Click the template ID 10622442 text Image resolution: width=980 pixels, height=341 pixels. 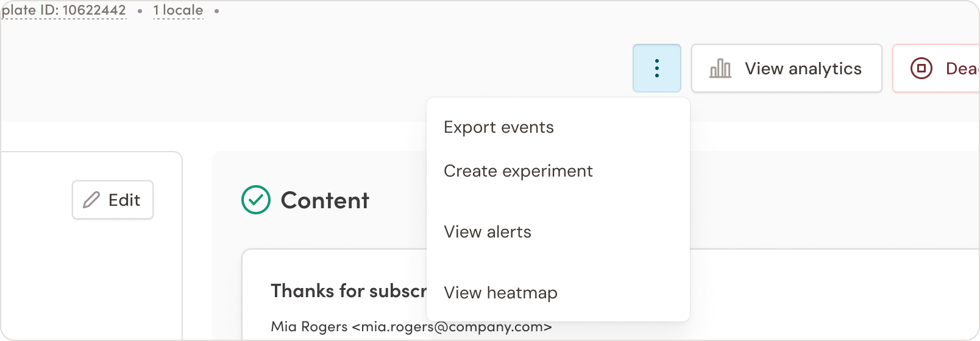(63, 10)
